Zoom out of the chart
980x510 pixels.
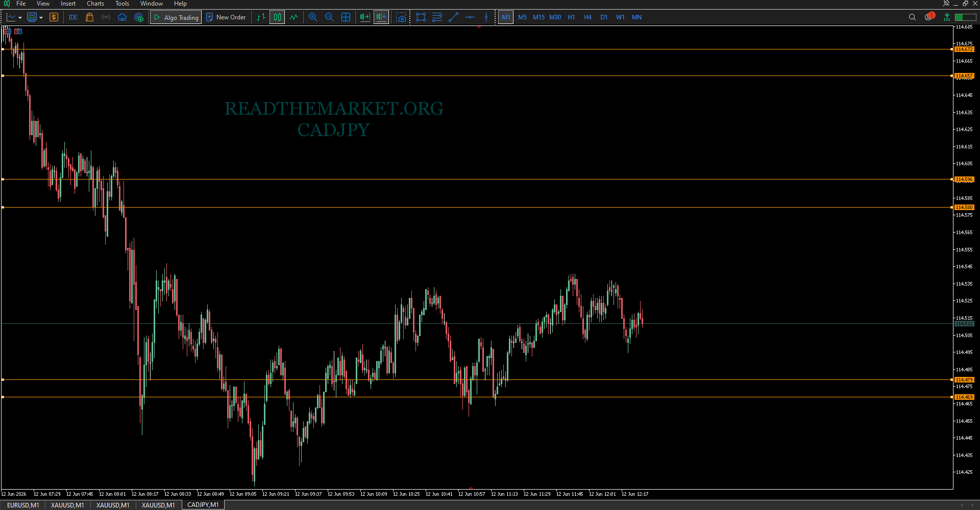tap(329, 17)
